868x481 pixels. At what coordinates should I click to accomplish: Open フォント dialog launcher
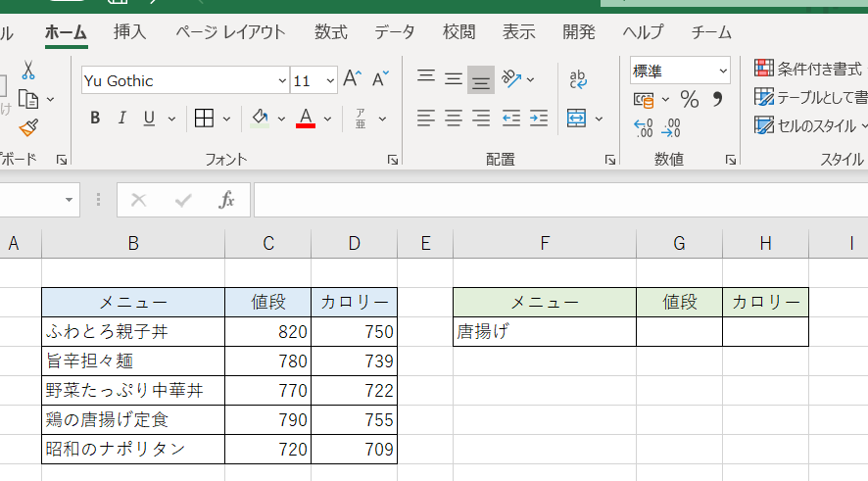(393, 160)
